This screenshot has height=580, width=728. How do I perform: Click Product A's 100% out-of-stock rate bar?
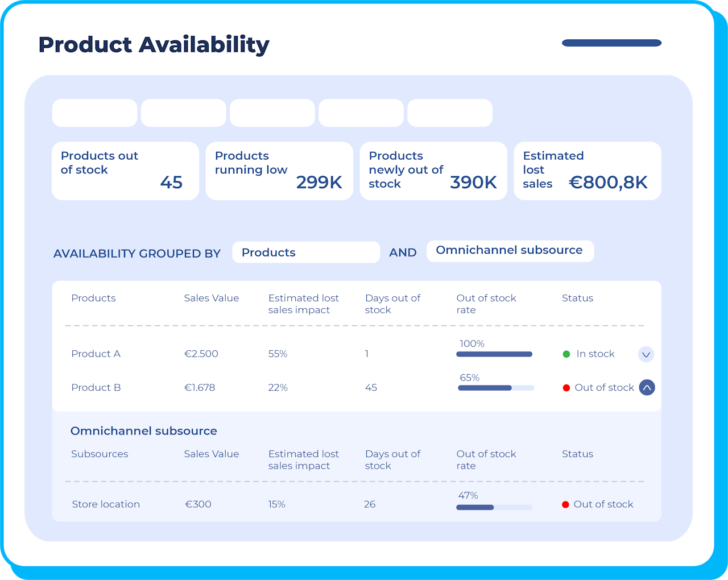pos(494,354)
